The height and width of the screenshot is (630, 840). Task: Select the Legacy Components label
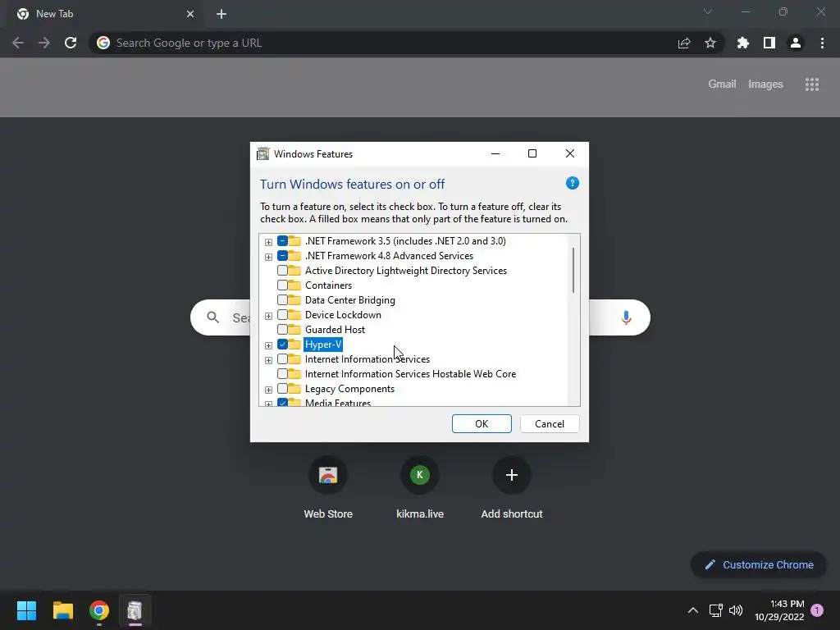(x=349, y=388)
